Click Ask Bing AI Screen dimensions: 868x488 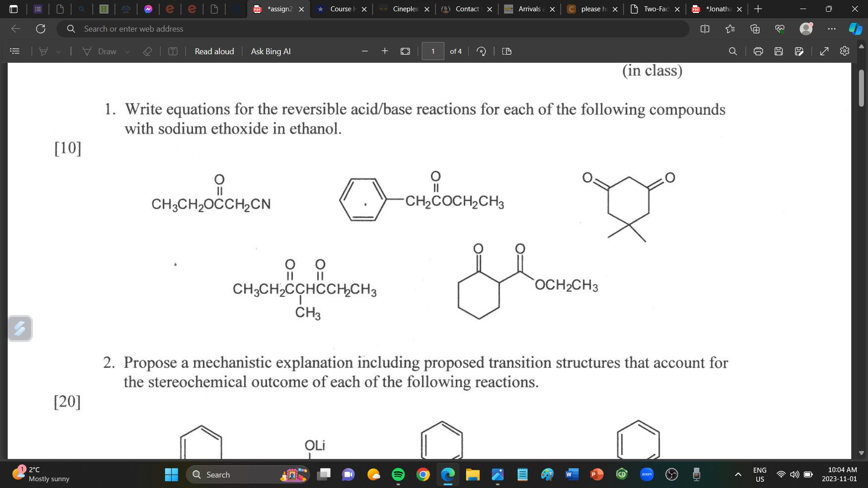click(x=270, y=51)
